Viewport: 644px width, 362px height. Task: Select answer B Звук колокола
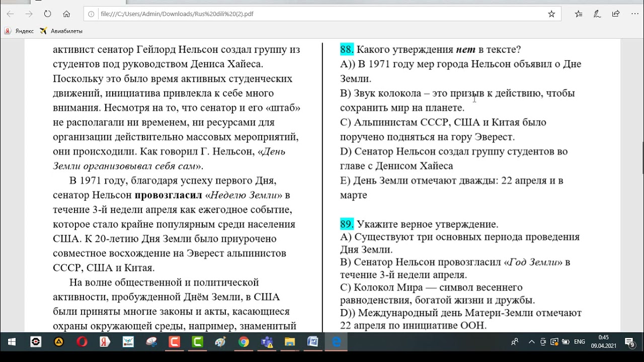[x=457, y=101]
